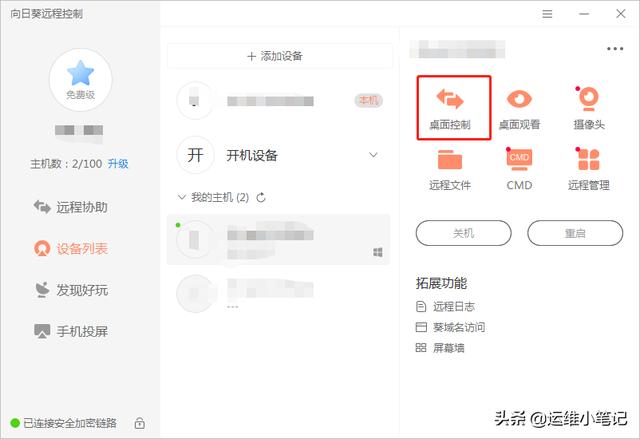640x439 pixels.
Task: Expand the 开机设备 dropdown chevron
Action: point(373,155)
